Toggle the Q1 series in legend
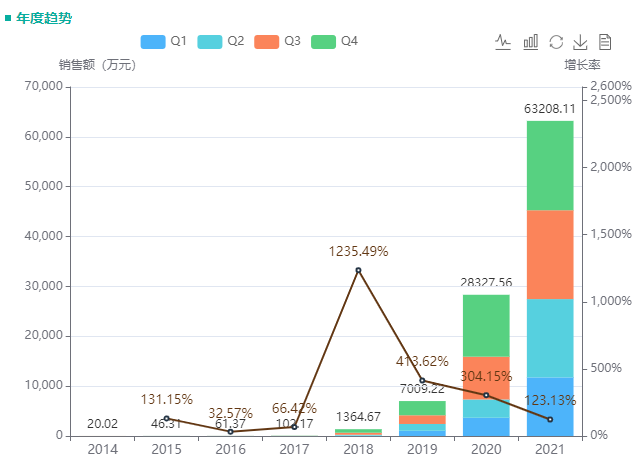Viewport: 644px width, 473px height. 164,41
